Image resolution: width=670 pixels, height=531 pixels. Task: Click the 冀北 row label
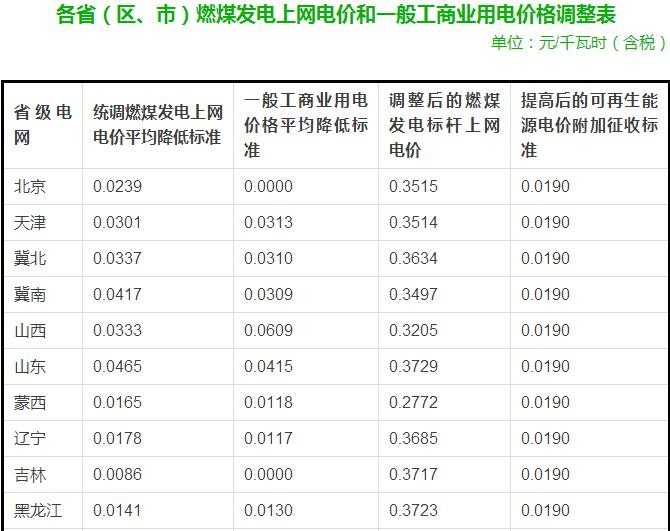[30, 258]
